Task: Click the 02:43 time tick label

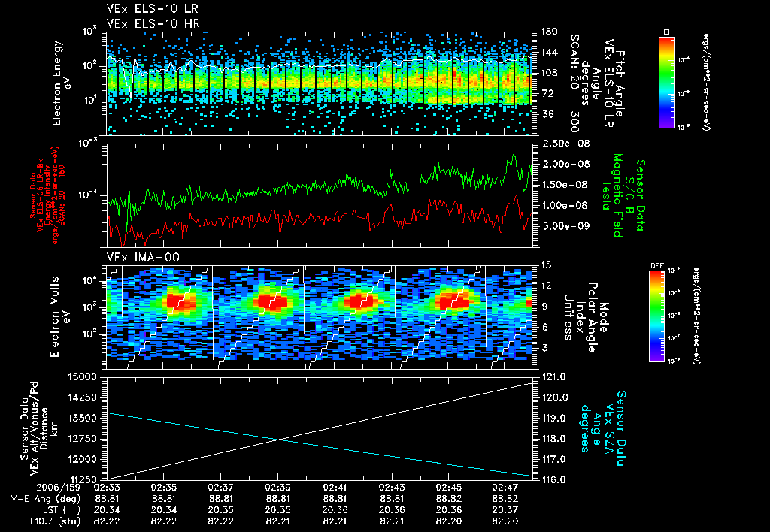Action: click(x=392, y=488)
